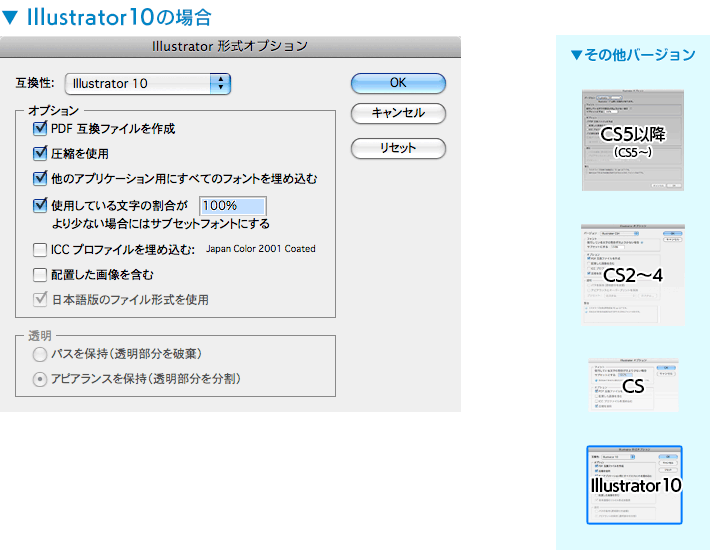The height and width of the screenshot is (550, 710).
Task: Click the キャンセル button
Action: [x=398, y=113]
